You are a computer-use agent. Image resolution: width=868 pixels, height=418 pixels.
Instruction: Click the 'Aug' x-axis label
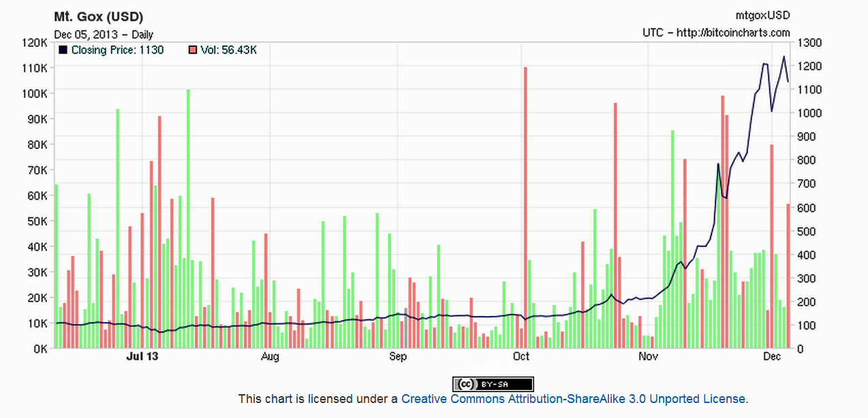[269, 356]
